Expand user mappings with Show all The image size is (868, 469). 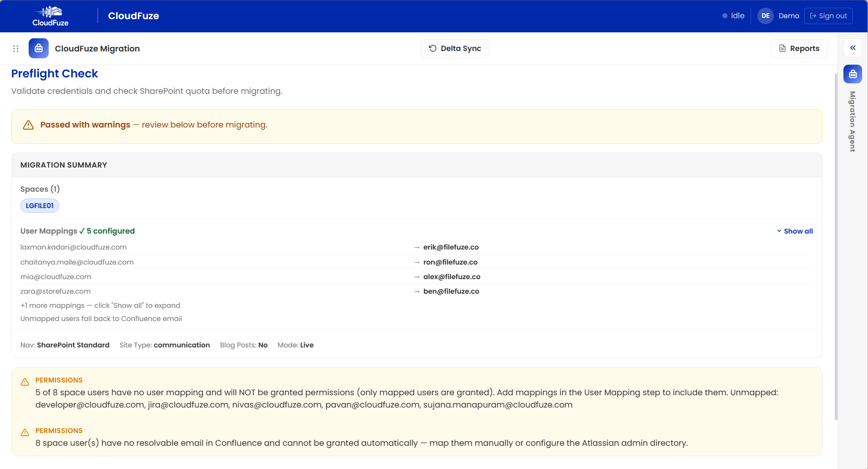795,231
